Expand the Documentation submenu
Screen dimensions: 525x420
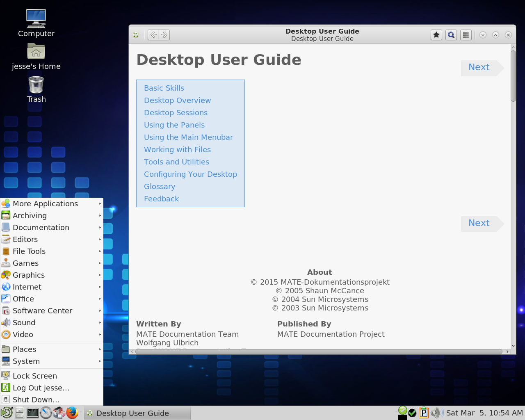point(52,227)
